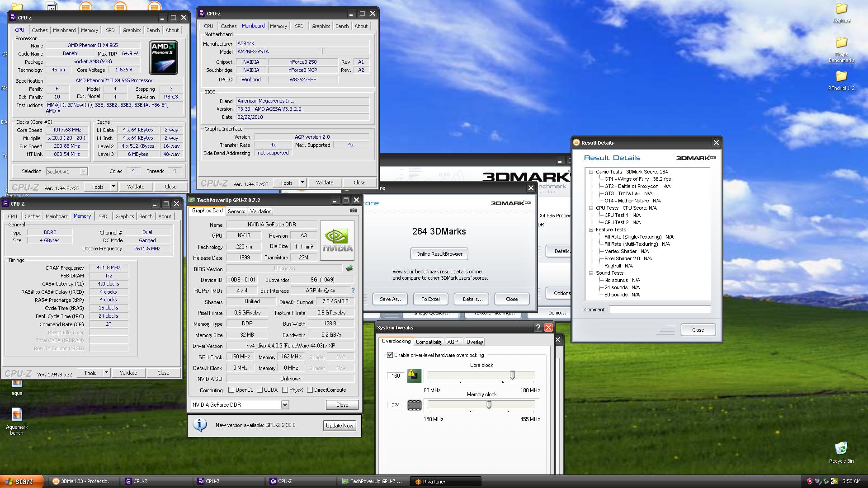Click the NVIDIA tray icon near clock
This screenshot has height=488, width=868.
click(834, 482)
